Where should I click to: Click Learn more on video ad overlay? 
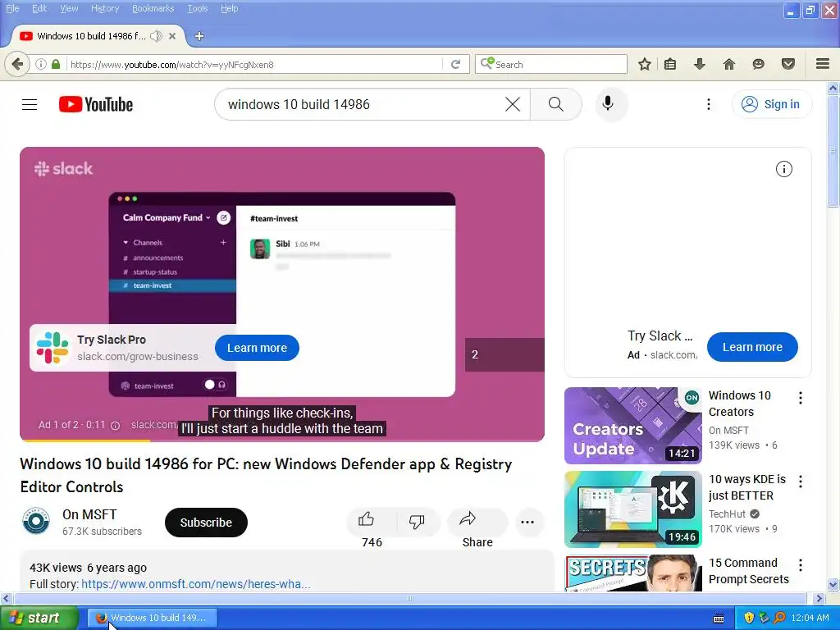(257, 348)
